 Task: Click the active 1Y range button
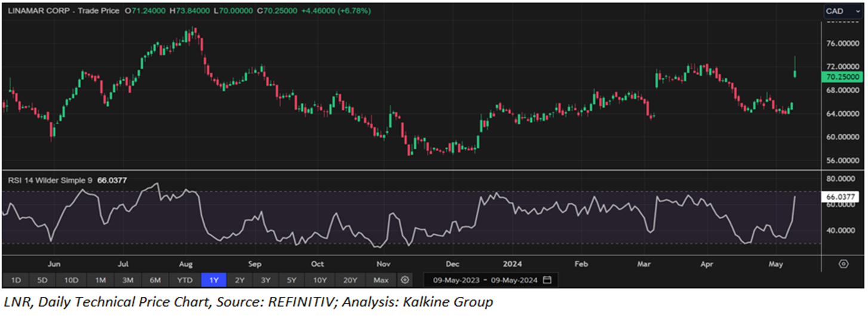(x=214, y=280)
